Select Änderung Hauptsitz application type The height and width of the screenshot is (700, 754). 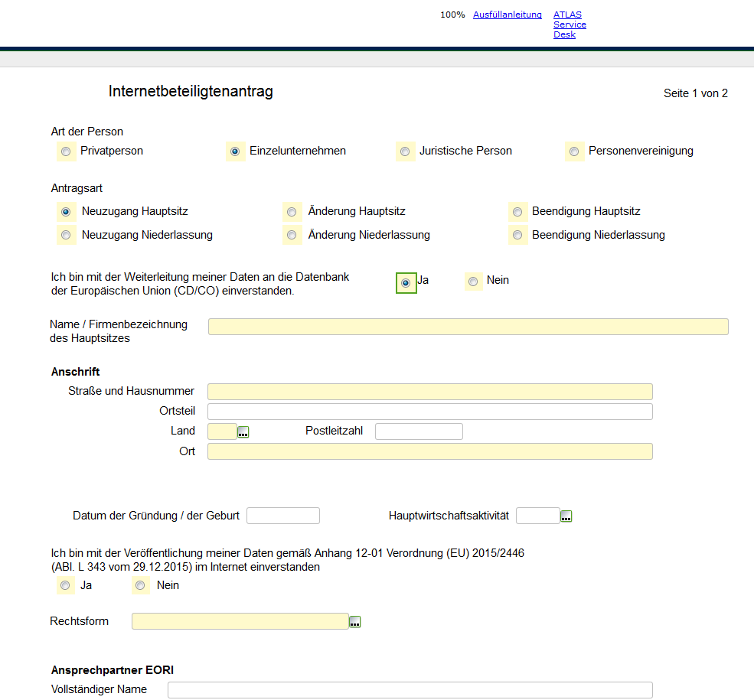[292, 212]
